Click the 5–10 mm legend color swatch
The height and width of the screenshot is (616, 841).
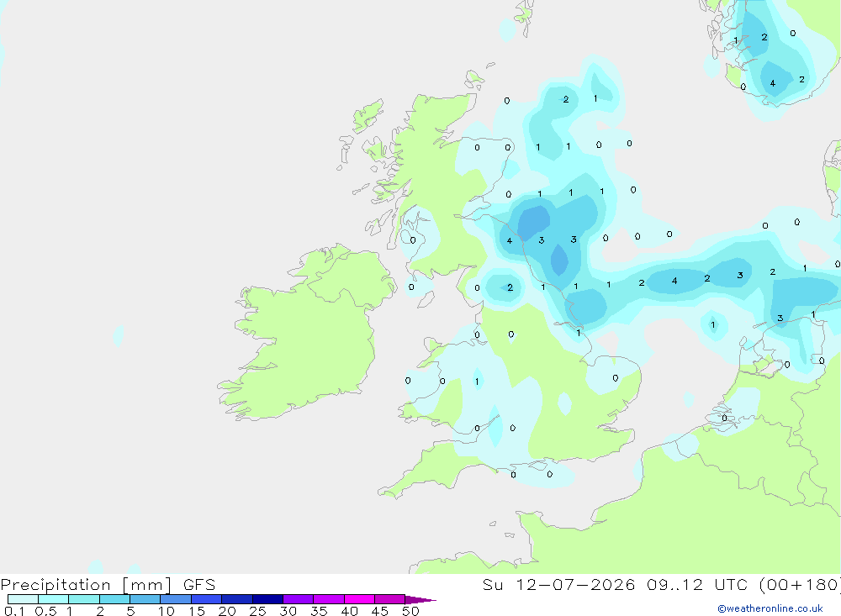pyautogui.click(x=145, y=599)
